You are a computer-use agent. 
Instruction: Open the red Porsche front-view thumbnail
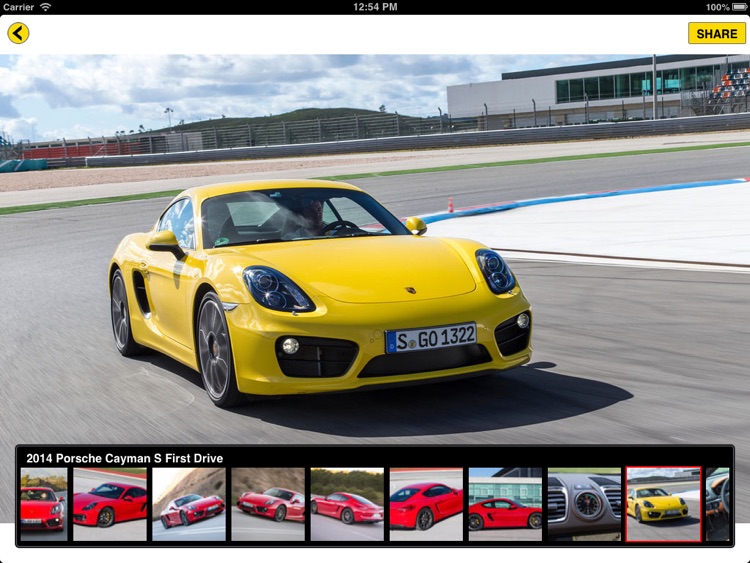tap(44, 504)
